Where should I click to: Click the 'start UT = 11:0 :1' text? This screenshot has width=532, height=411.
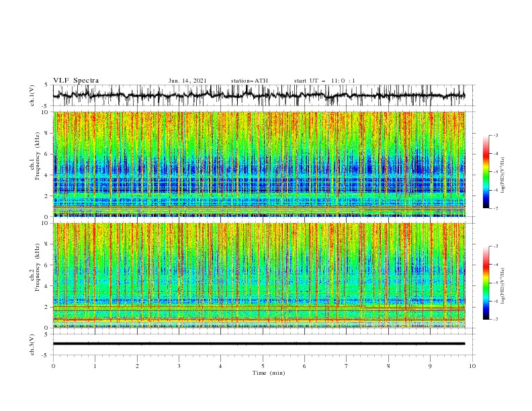pyautogui.click(x=324, y=81)
